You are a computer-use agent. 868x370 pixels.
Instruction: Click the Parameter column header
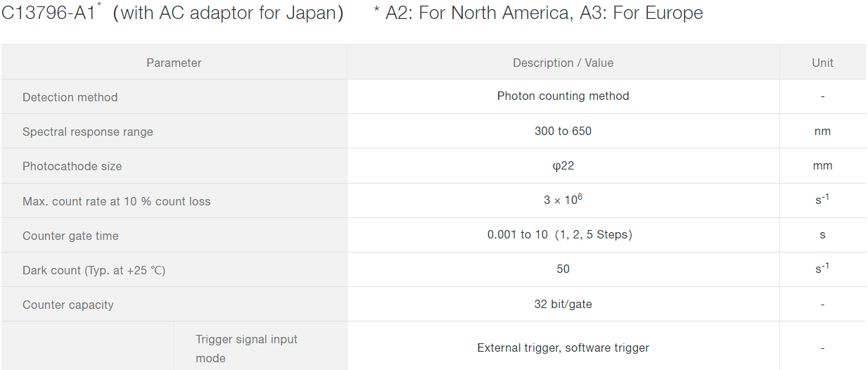coord(174,63)
